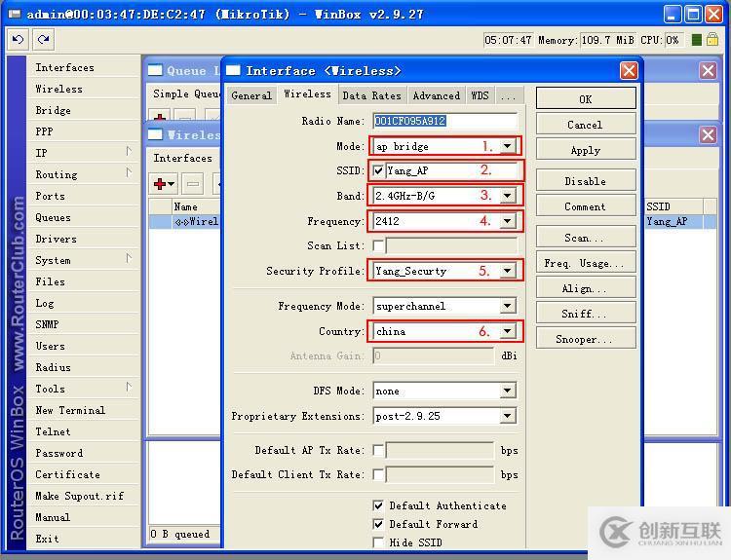Viewport: 731px width, 560px height.
Task: Click the green CPU load indicator
Action: point(697,40)
